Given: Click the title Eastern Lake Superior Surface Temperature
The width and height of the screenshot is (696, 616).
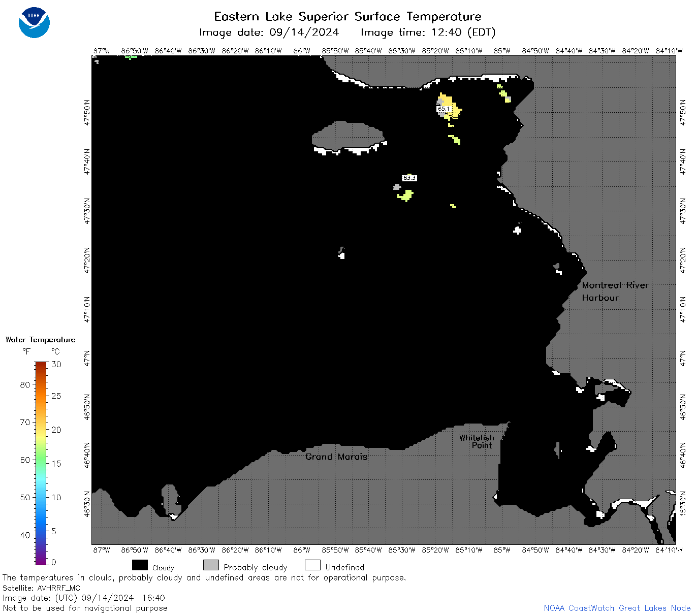Looking at the screenshot, I should tap(347, 17).
